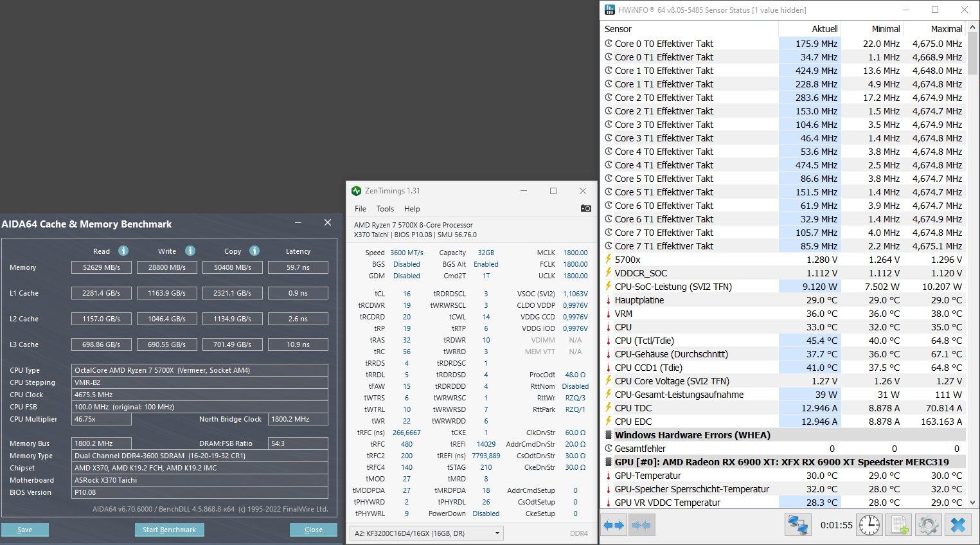Reset min/max values with the HWiNFO clock icon
This screenshot has height=545, width=980.
point(869,525)
